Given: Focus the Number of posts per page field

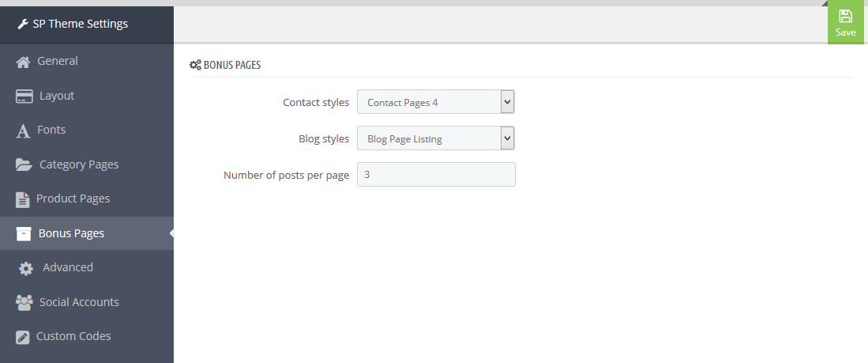Looking at the screenshot, I should coord(436,175).
